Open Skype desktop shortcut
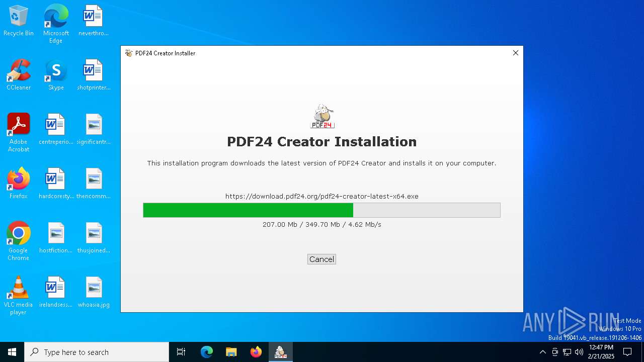 pyautogui.click(x=56, y=75)
